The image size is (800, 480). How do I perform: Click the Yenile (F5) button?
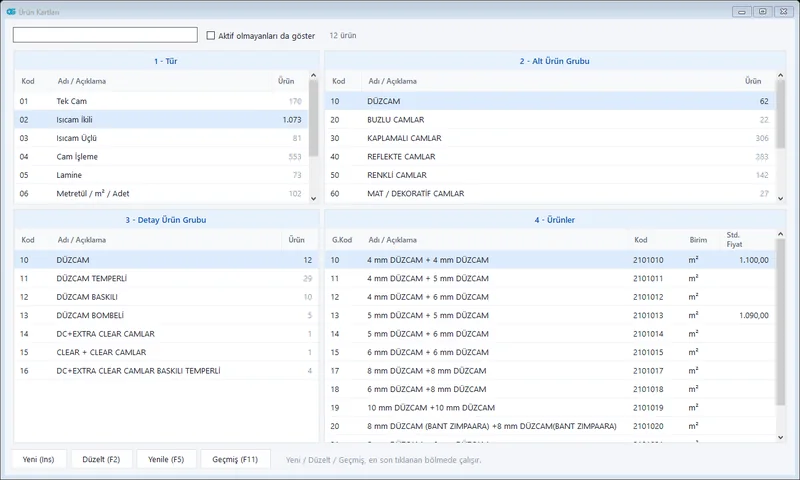[x=166, y=459]
